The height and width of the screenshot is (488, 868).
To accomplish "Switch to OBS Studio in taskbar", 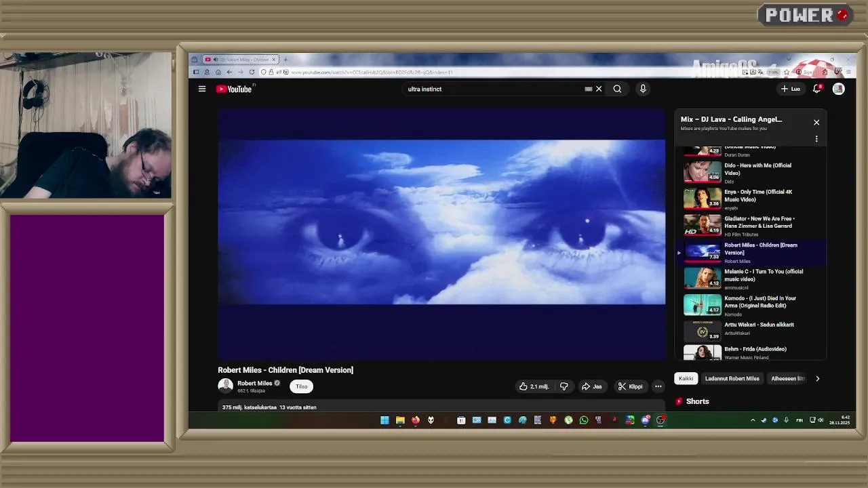I will [x=660, y=420].
